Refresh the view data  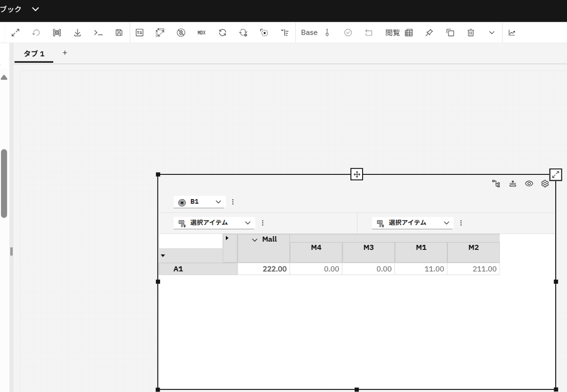pos(222,32)
